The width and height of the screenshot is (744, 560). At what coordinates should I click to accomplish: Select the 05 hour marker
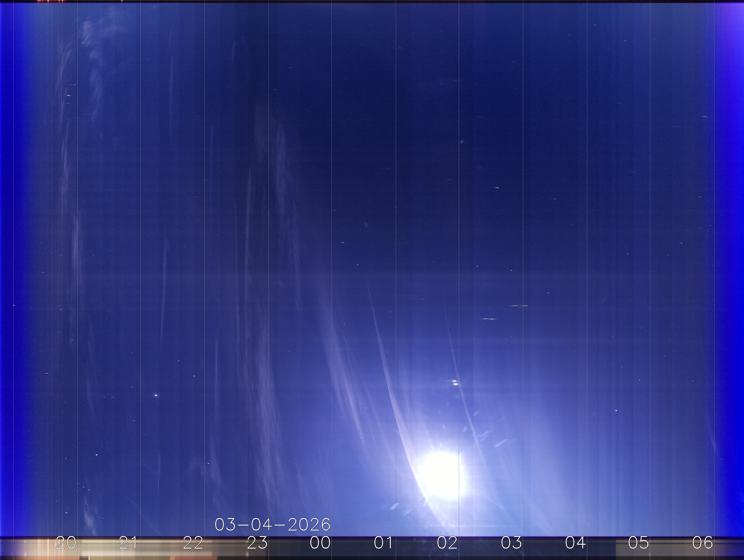638,542
